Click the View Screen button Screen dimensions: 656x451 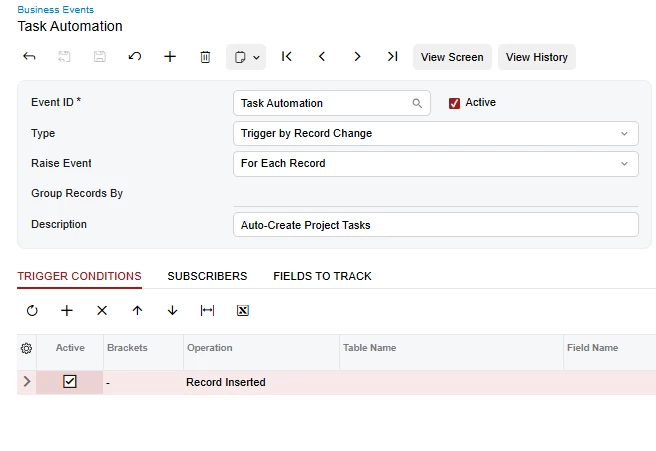[x=452, y=57]
